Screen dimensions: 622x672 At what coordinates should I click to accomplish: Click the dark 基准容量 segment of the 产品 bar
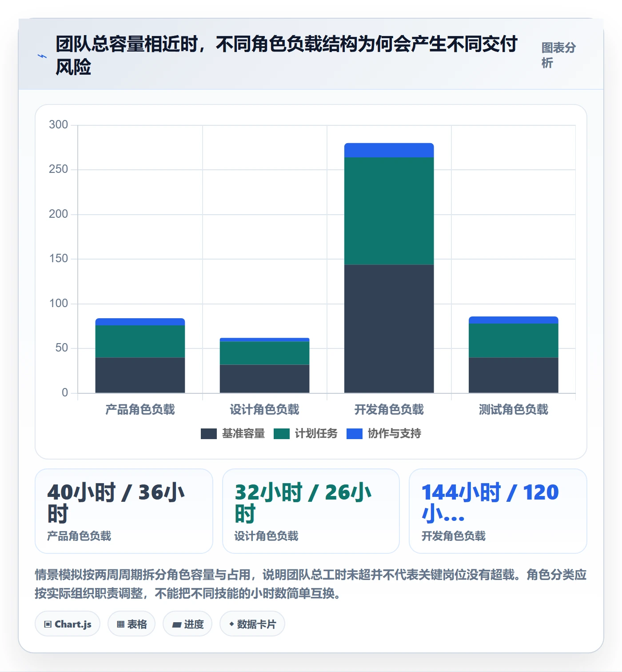pyautogui.click(x=140, y=375)
